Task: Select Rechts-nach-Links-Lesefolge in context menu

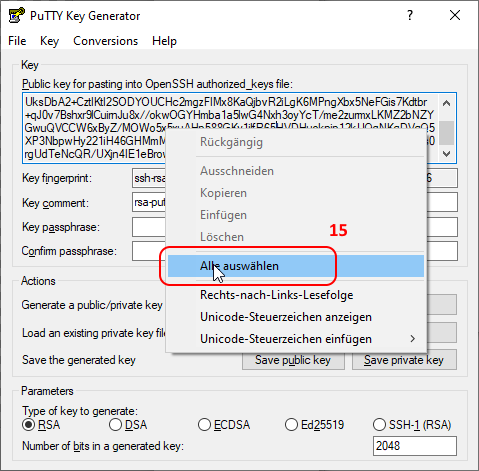Action: (296, 295)
